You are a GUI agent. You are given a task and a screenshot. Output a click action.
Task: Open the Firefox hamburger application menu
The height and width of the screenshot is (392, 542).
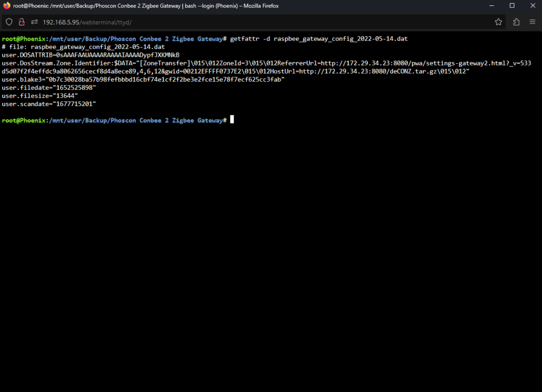coord(532,22)
